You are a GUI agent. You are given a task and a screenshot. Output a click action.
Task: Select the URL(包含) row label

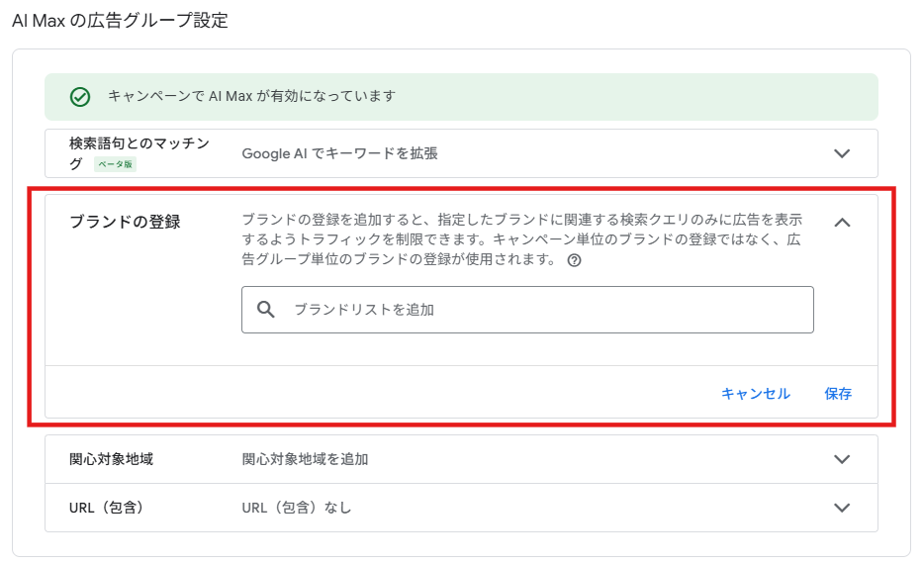(x=106, y=508)
